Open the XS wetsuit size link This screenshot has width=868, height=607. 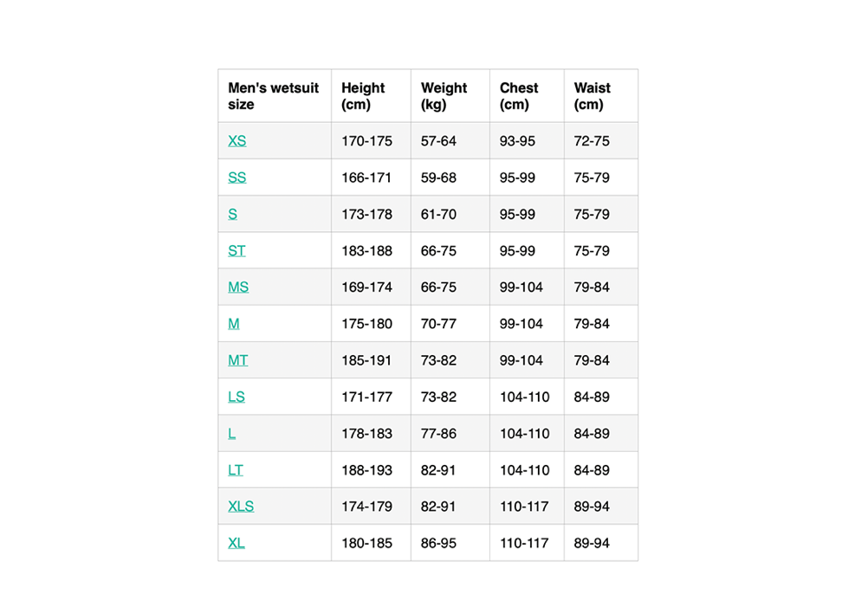tap(237, 141)
